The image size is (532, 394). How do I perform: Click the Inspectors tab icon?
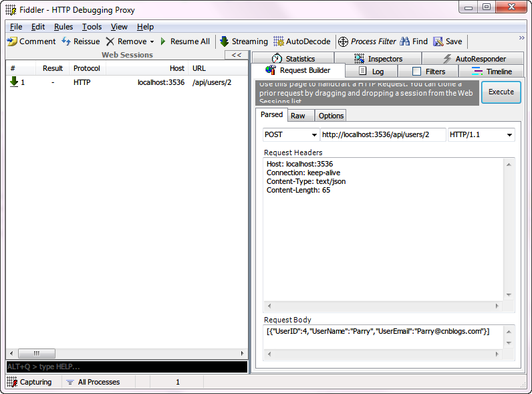coord(359,58)
